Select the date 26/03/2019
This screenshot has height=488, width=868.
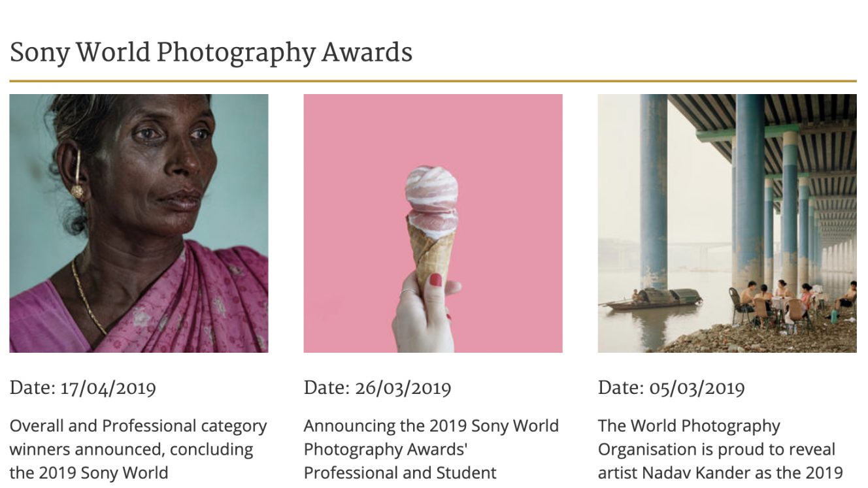pos(403,388)
